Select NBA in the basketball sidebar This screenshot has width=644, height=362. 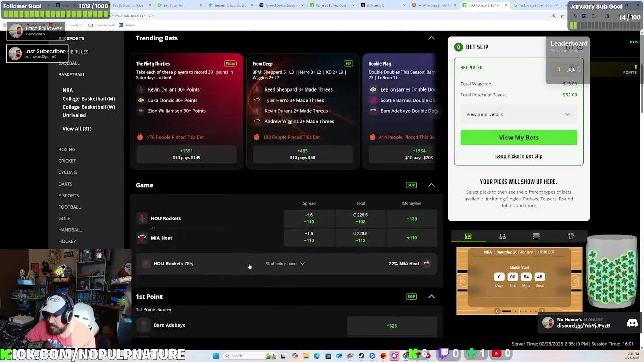[68, 90]
